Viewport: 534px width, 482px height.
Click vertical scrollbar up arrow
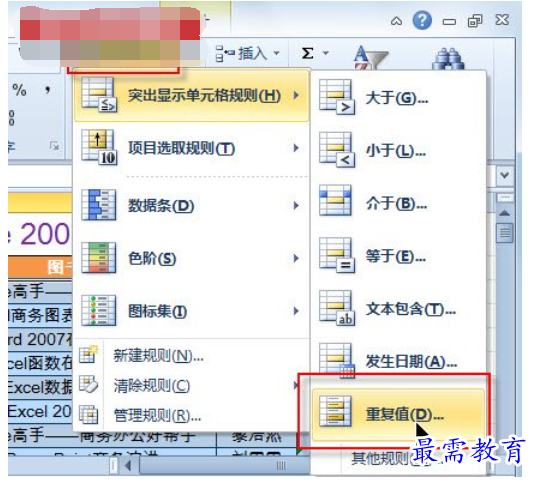pyautogui.click(x=504, y=214)
